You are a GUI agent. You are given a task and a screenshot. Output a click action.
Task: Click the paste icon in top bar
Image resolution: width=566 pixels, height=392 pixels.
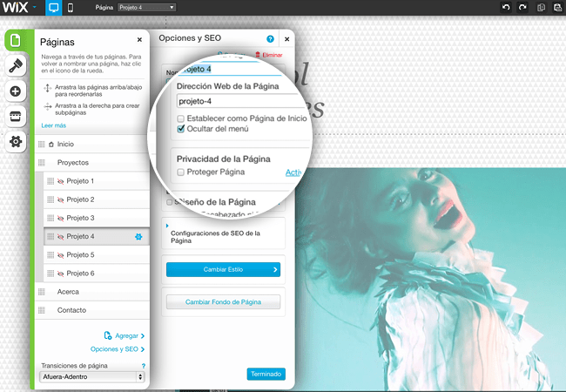coord(557,8)
